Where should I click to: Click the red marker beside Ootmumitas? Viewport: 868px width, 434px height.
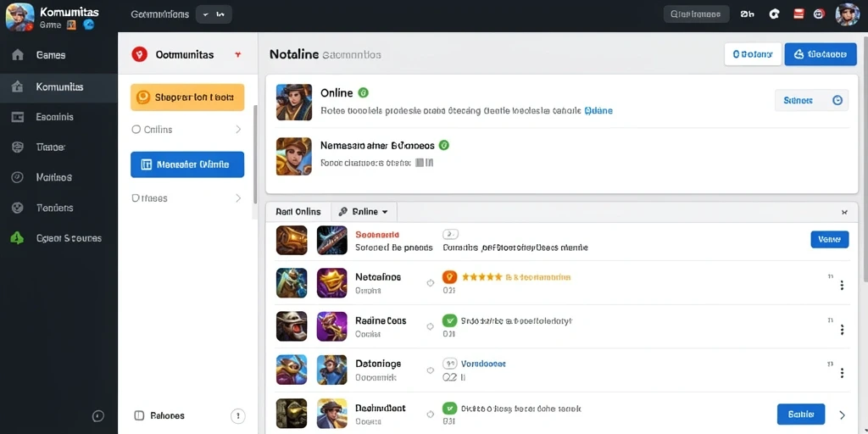point(238,54)
